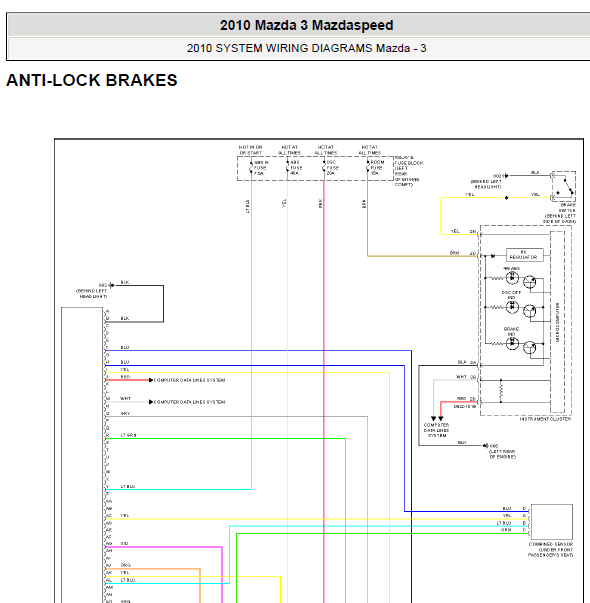Click the vertical MICROCOMPUTER label
The width and height of the screenshot is (590, 603).
[x=557, y=322]
